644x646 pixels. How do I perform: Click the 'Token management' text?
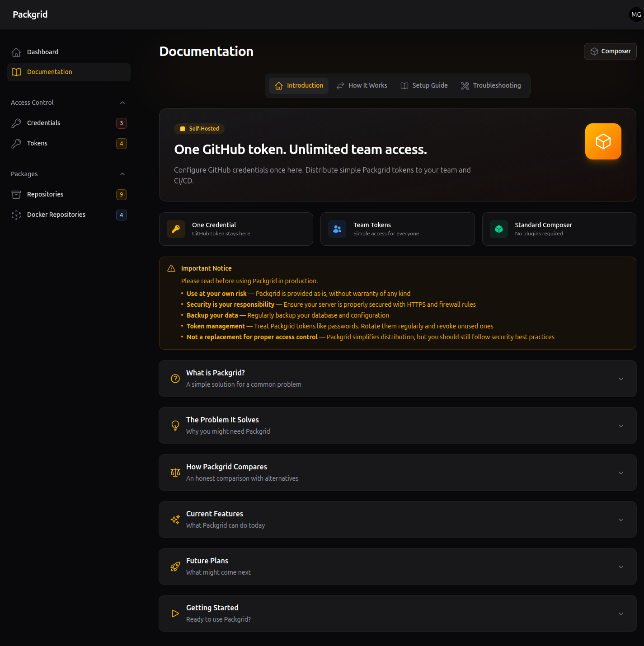[x=216, y=326]
